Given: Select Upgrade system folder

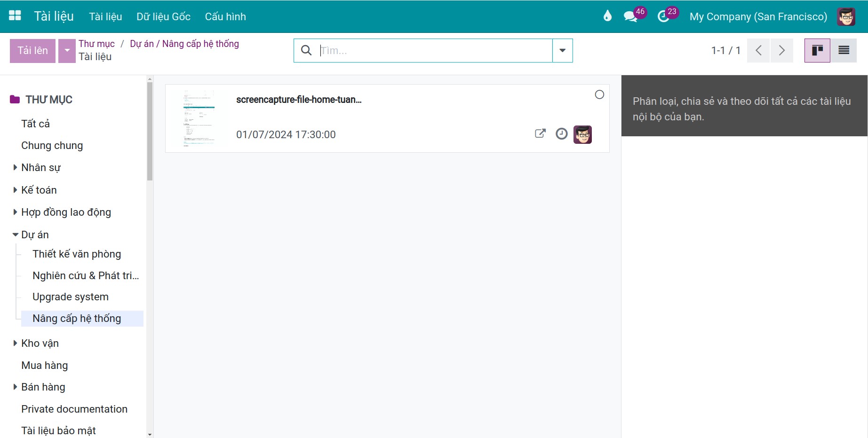Looking at the screenshot, I should pyautogui.click(x=71, y=297).
